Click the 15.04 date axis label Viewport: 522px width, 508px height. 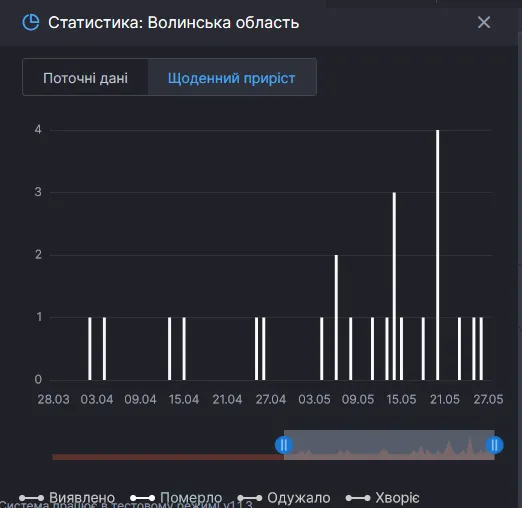[x=184, y=399]
